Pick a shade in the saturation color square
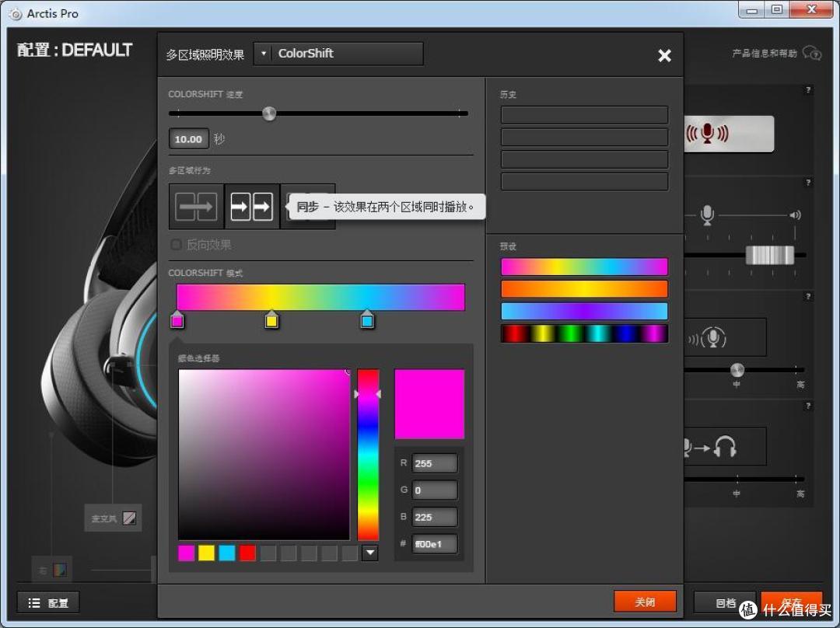The height and width of the screenshot is (628, 840). tap(264, 455)
